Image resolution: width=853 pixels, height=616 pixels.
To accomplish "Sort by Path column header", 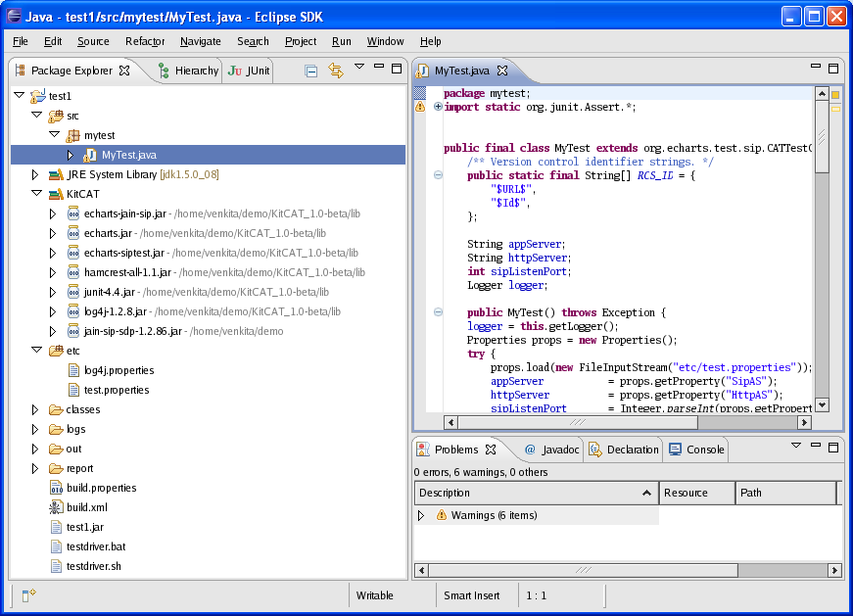I will point(785,493).
